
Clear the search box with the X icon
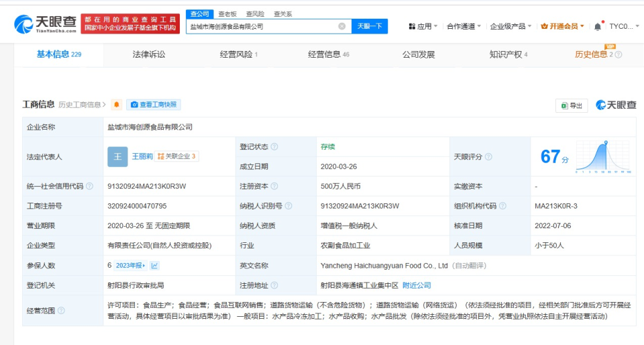pyautogui.click(x=342, y=26)
